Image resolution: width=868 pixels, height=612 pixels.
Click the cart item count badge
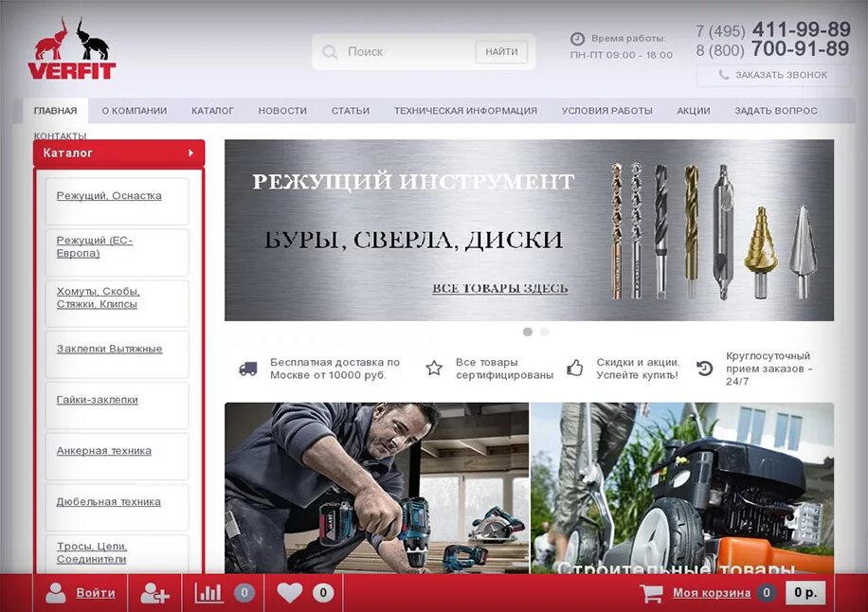coord(767,593)
